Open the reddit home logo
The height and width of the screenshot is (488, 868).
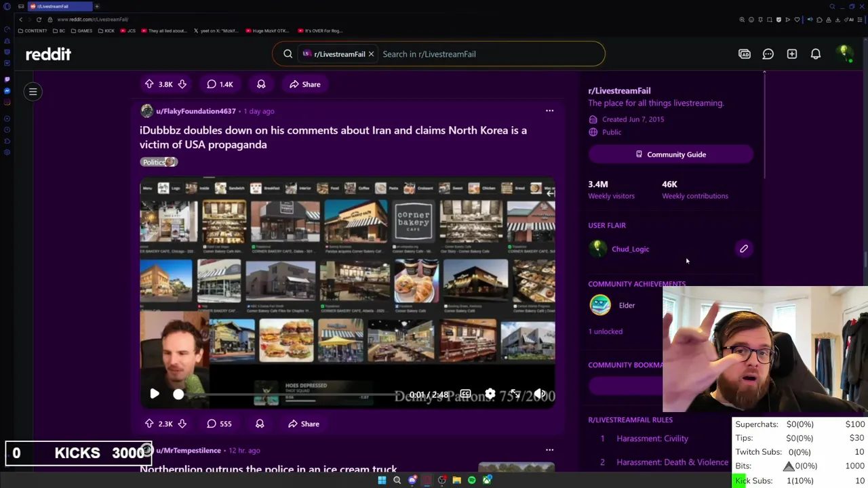click(48, 54)
